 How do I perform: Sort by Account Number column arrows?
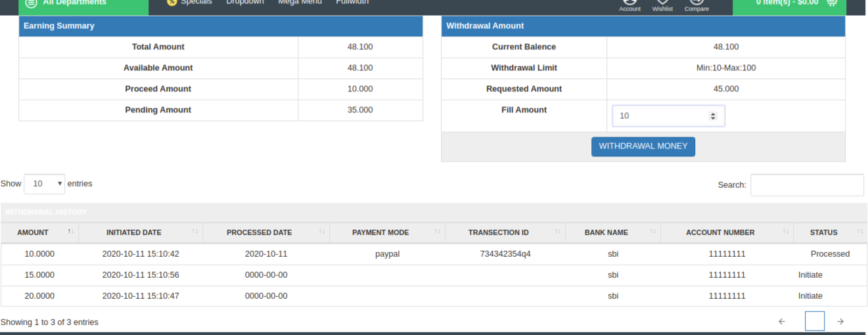[785, 232]
